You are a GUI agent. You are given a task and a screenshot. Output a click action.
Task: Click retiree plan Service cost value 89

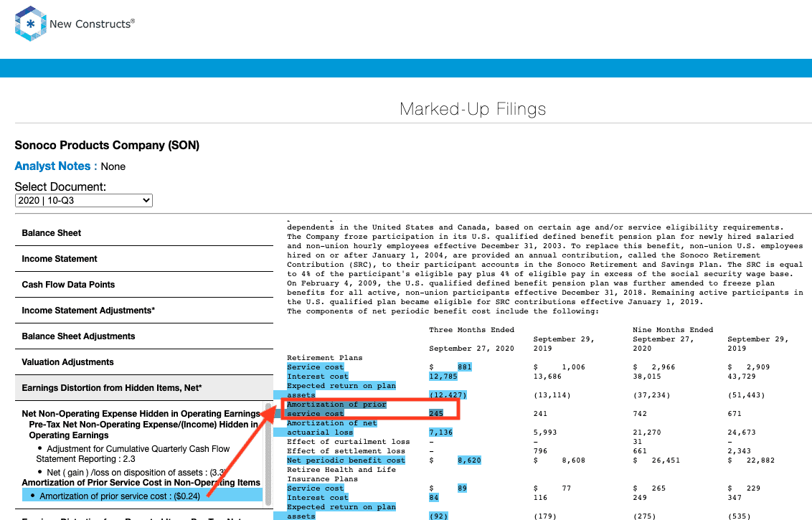(x=462, y=488)
